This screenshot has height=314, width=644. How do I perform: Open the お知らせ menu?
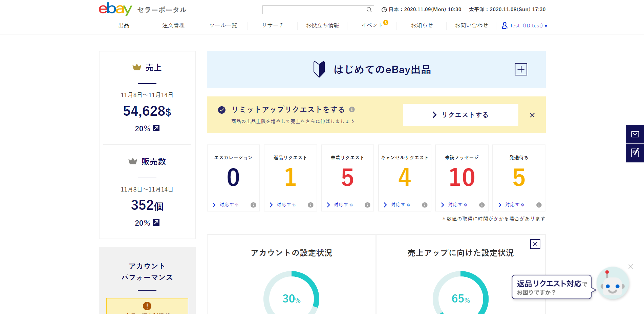(422, 25)
